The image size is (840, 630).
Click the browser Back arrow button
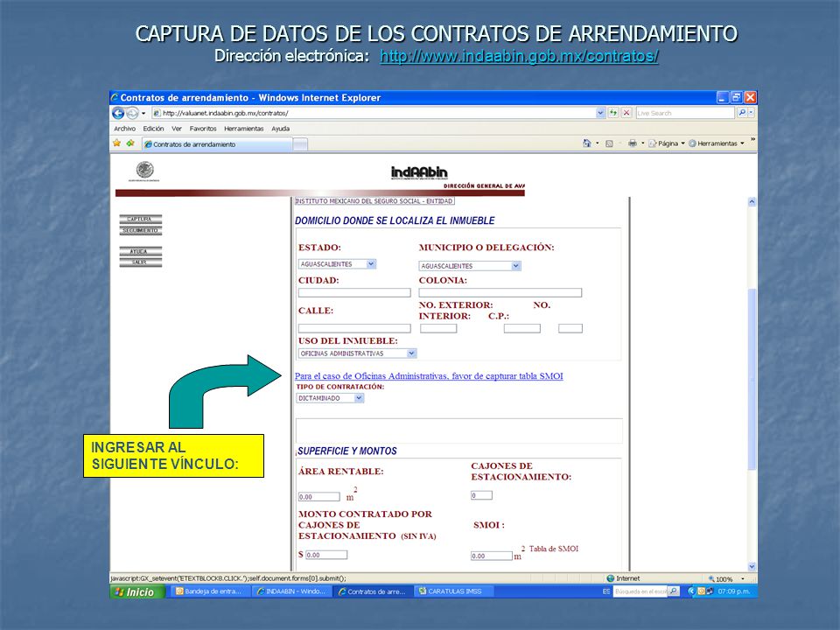coord(118,113)
